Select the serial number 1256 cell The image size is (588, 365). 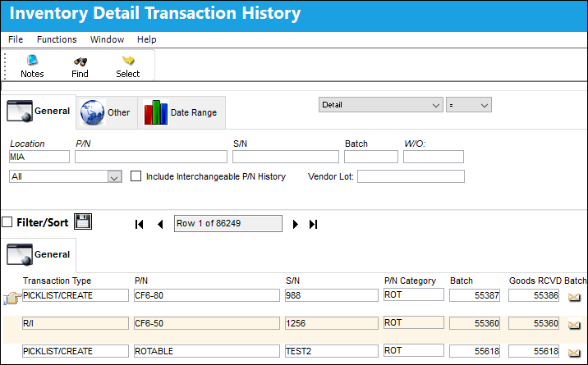tap(332, 323)
